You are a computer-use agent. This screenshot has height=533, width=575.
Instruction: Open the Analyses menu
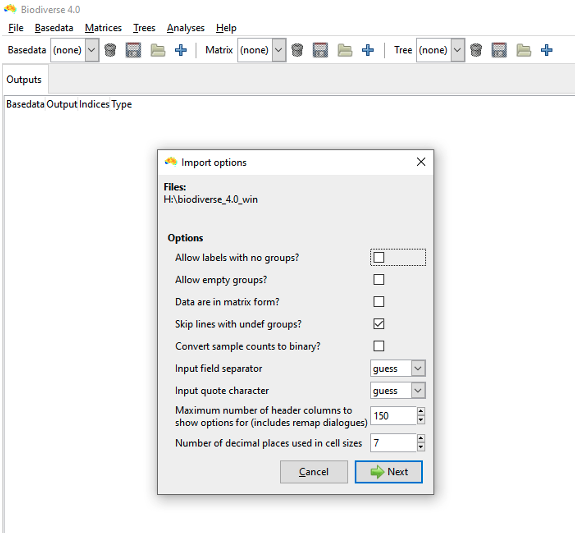point(186,28)
